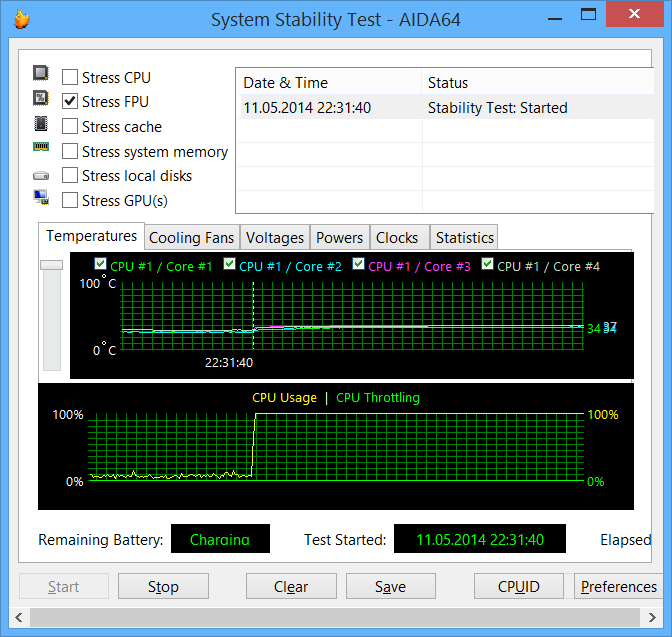The height and width of the screenshot is (637, 672).
Task: Enable the Stress GPU(s) checkbox
Action: (70, 200)
